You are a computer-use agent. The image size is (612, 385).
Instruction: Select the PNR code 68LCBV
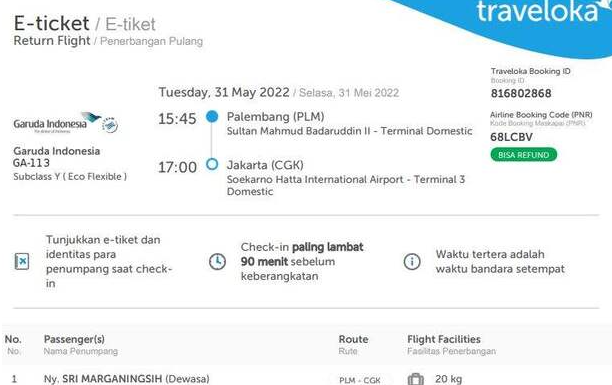[x=511, y=137]
